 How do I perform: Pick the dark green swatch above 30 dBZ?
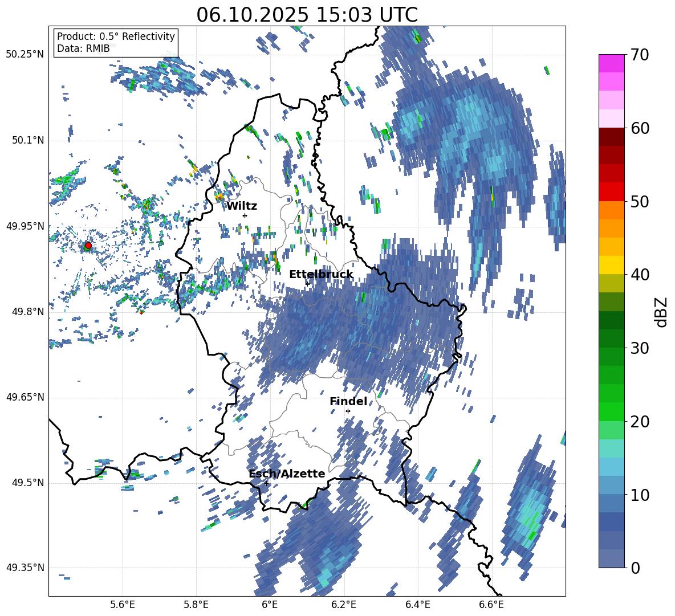click(x=611, y=338)
